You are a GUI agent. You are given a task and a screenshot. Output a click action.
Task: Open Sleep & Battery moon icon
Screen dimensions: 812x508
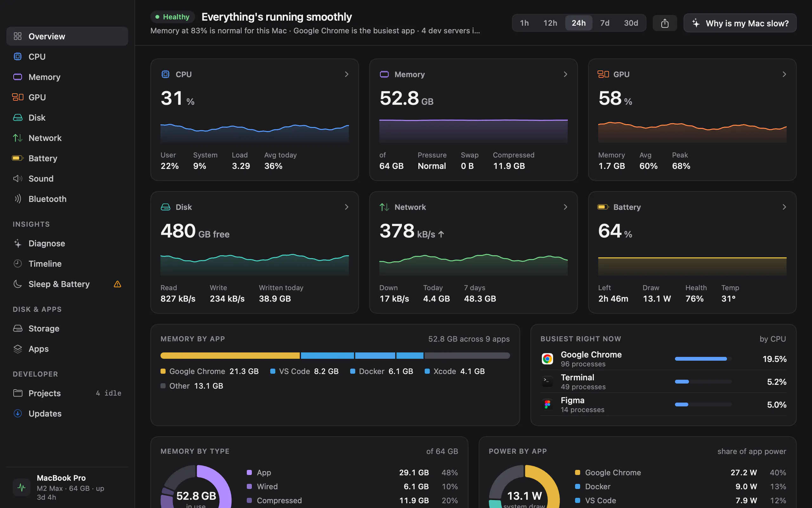click(x=17, y=284)
